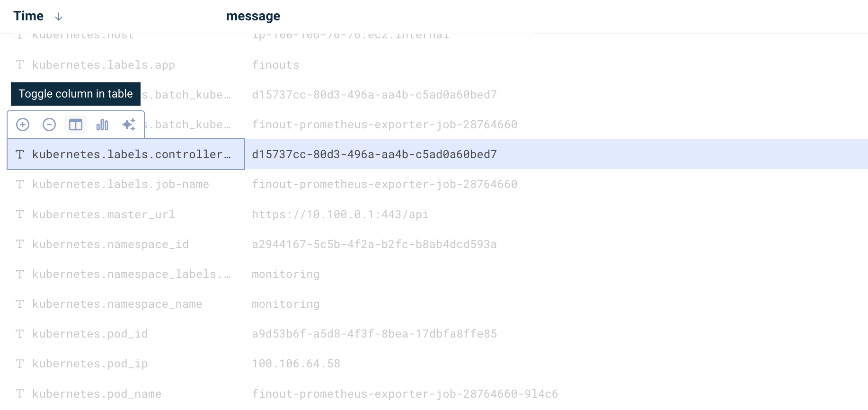Screen dimensions: 868x410
Task: Select the kubernetes.pod_name field
Action: pos(97,394)
